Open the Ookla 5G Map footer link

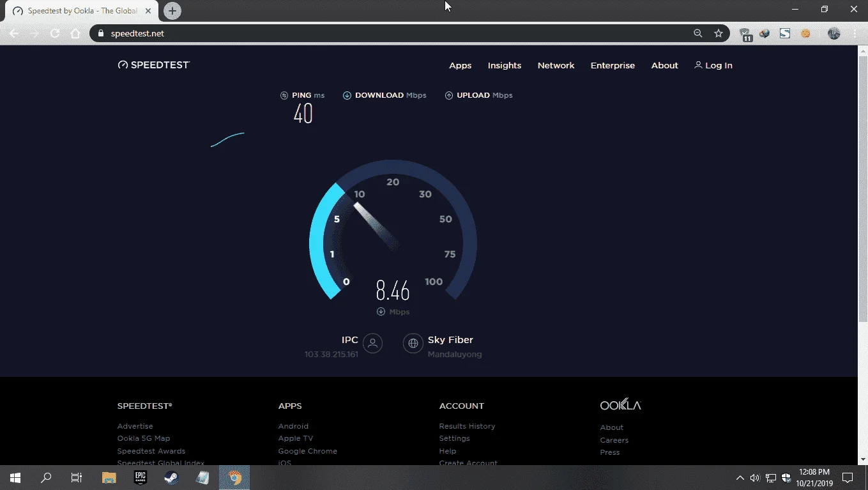[144, 438]
